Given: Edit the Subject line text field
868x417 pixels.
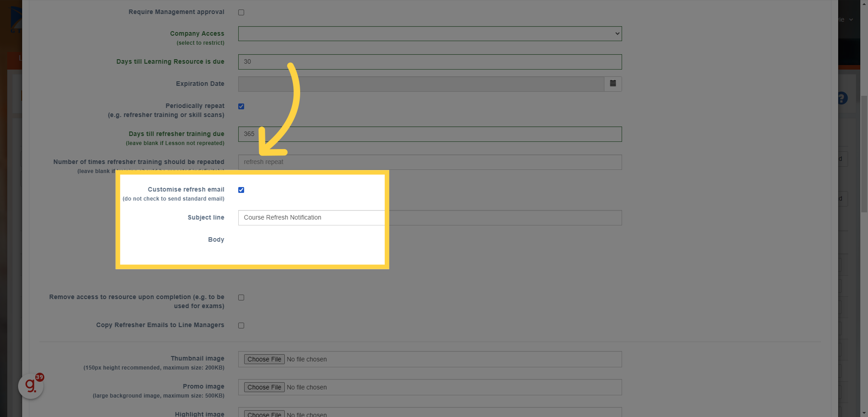Looking at the screenshot, I should pyautogui.click(x=430, y=217).
